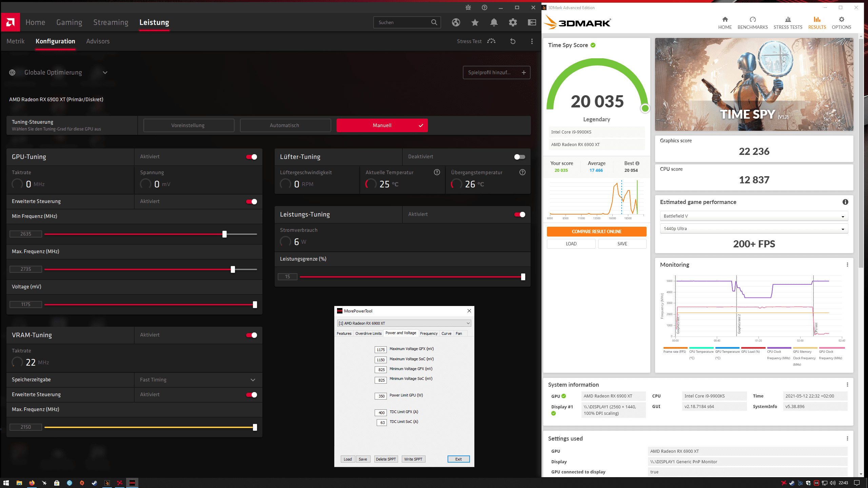Click the search magnifier icon in Suchen box
This screenshot has width=868, height=488.
[x=434, y=22]
